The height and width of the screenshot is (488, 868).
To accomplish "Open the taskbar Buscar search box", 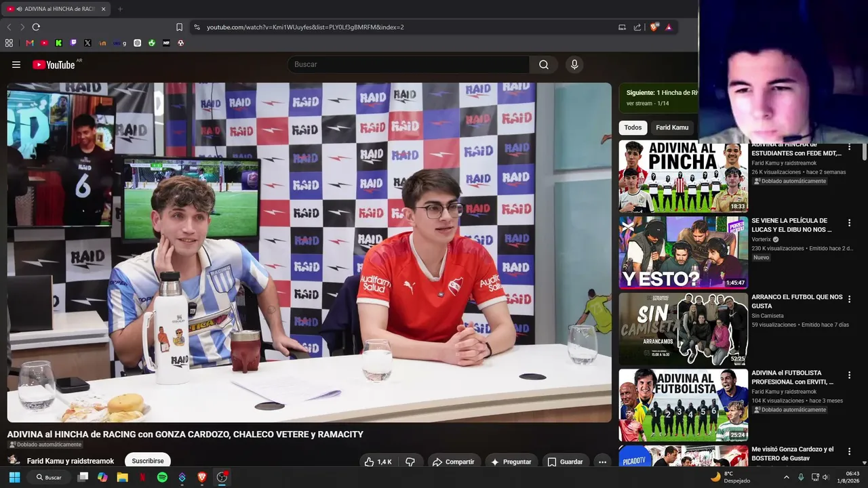I will [49, 477].
